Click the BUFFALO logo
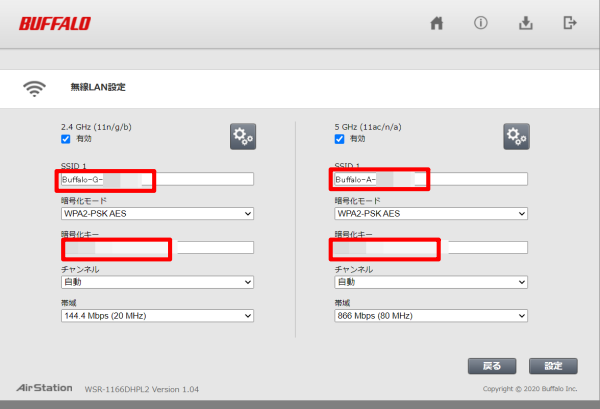Viewport: 600px width, 409px height. tap(55, 23)
